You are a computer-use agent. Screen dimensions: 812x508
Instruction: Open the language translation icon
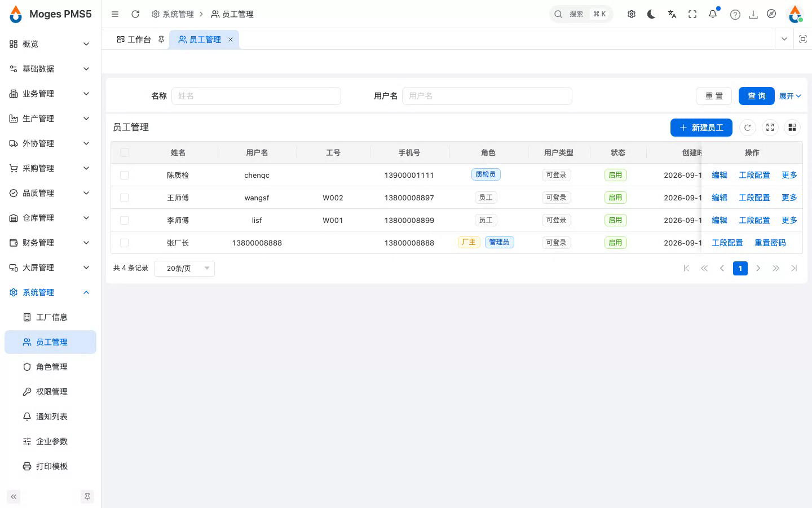[x=672, y=14]
